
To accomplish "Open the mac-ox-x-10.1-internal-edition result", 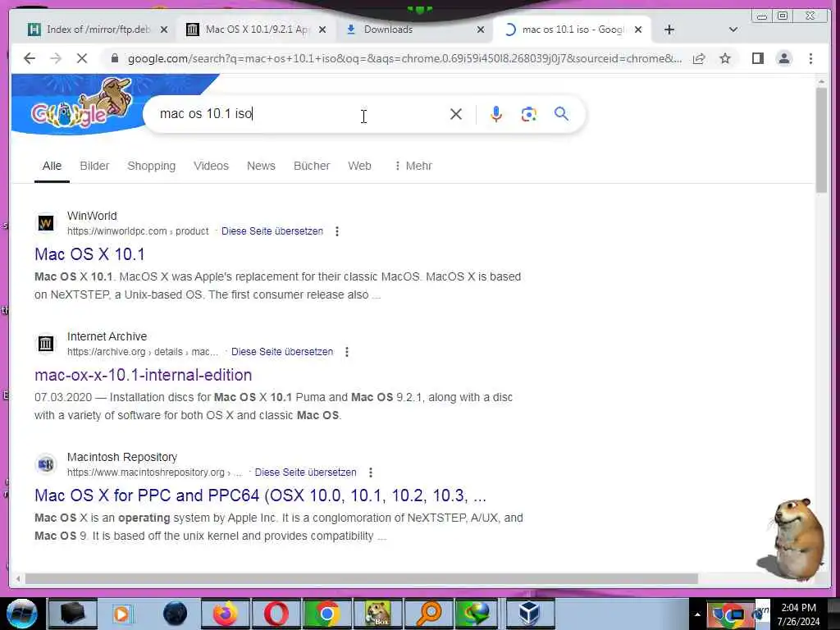I will coord(143,375).
